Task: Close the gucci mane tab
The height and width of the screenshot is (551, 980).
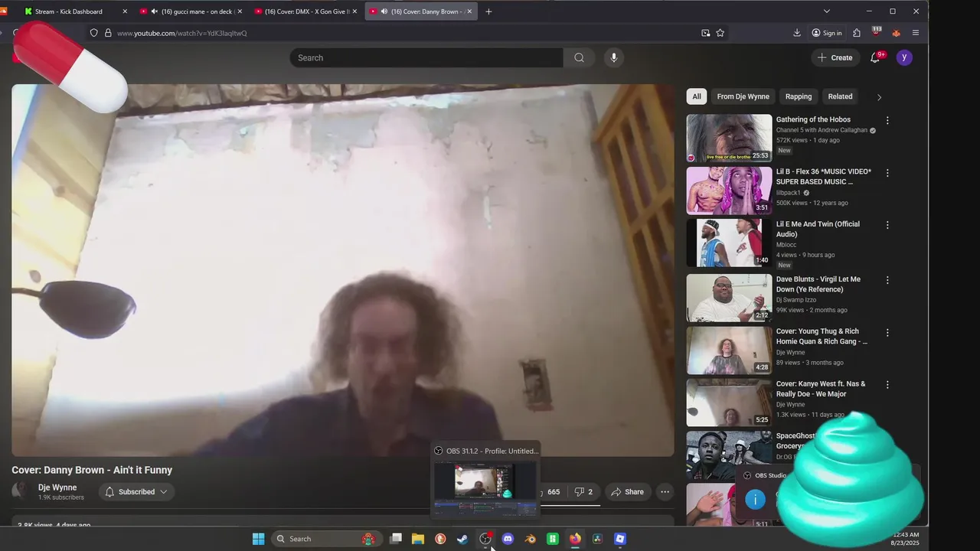Action: (240, 11)
